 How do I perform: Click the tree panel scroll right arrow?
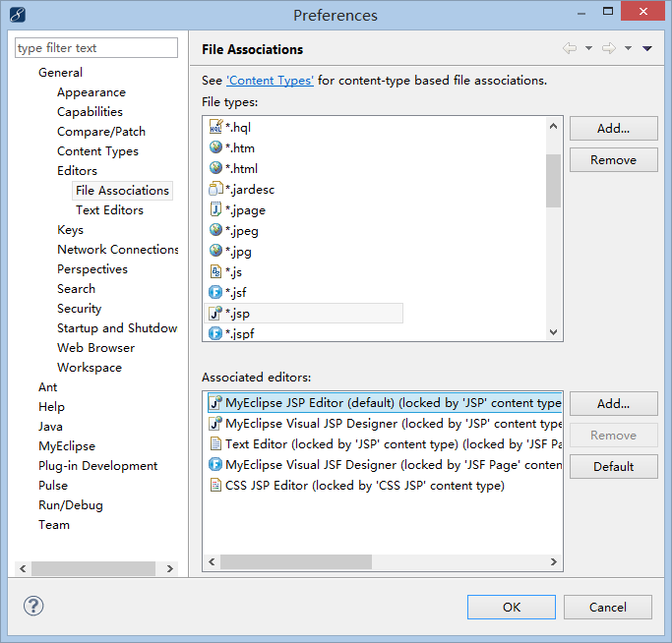[x=169, y=568]
